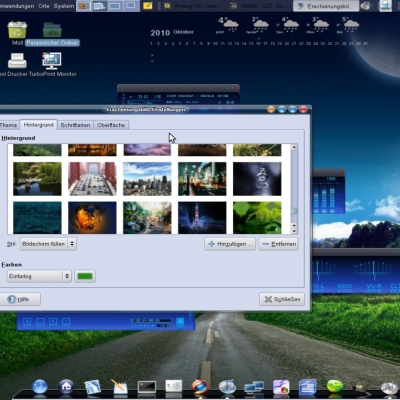
Task: Open the blue document writer dock icon
Action: tap(307, 387)
